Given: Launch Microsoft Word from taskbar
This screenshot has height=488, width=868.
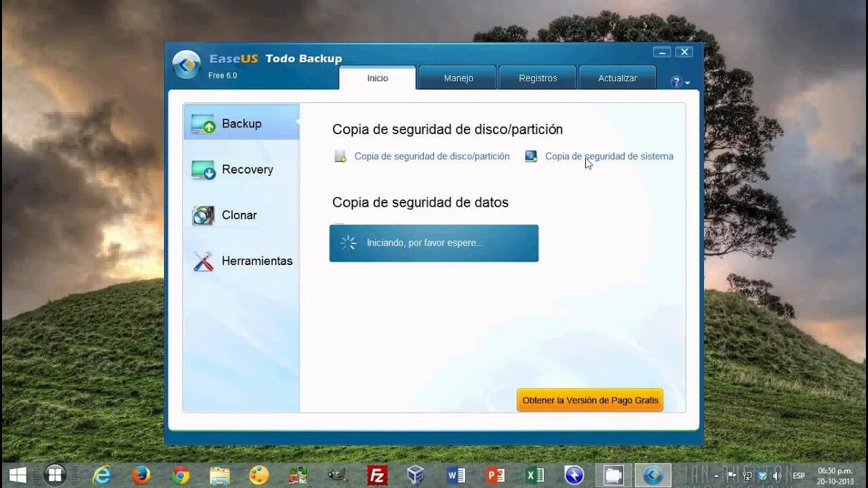Looking at the screenshot, I should point(456,475).
